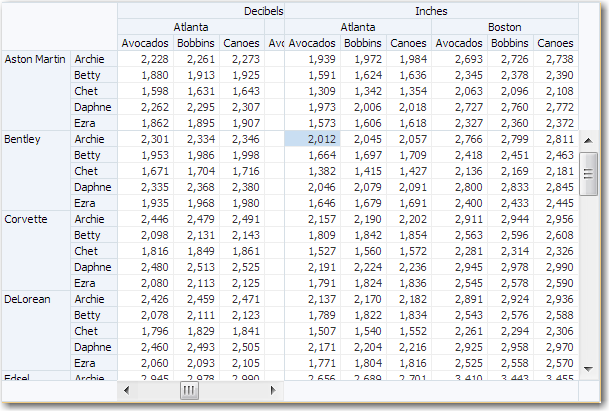The image size is (609, 411).
Task: Grab the vertical scrollbar thumb
Action: tap(588, 174)
